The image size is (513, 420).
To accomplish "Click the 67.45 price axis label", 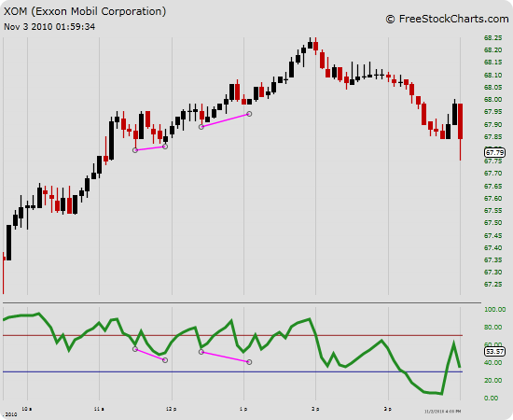I will 492,236.
